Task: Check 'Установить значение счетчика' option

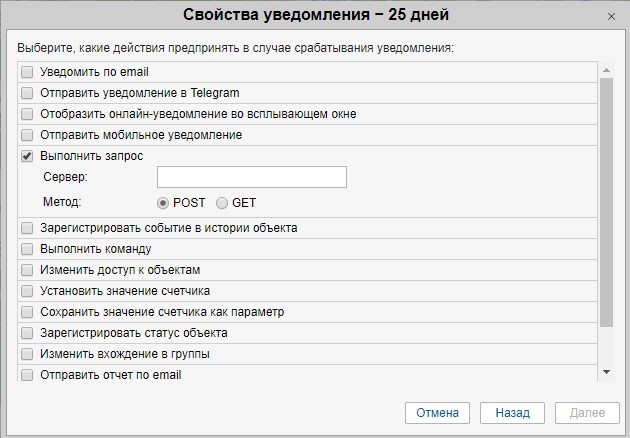Action: point(27,291)
